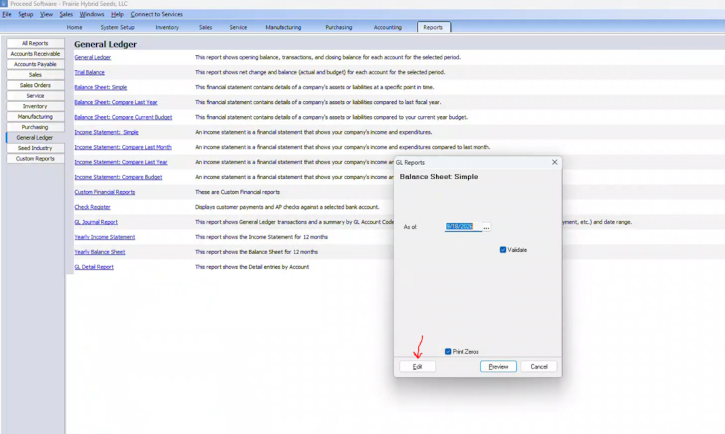The width and height of the screenshot is (725, 434).
Task: Select Inventory category in sidebar
Action: pos(35,106)
